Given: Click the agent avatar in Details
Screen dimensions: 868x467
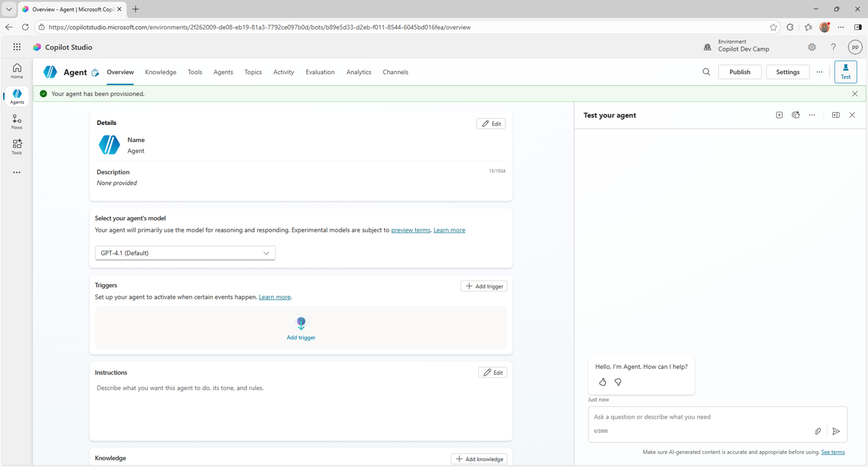Looking at the screenshot, I should tap(109, 145).
